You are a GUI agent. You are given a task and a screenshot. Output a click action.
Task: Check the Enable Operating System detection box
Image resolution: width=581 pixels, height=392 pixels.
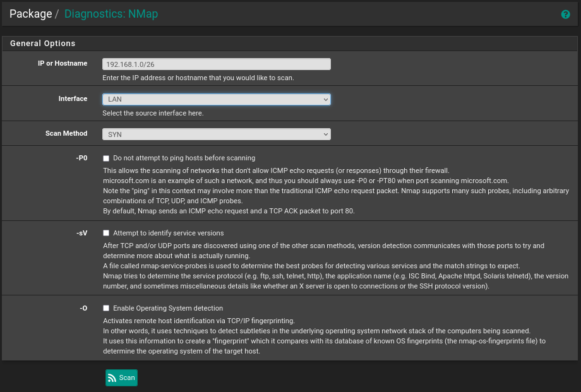[x=106, y=309]
